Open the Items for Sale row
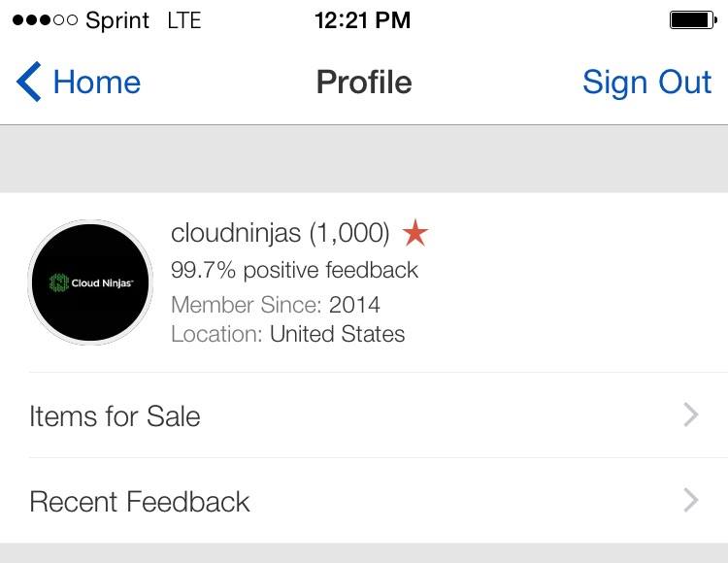Screen dimensions: 728x563 (x=364, y=414)
